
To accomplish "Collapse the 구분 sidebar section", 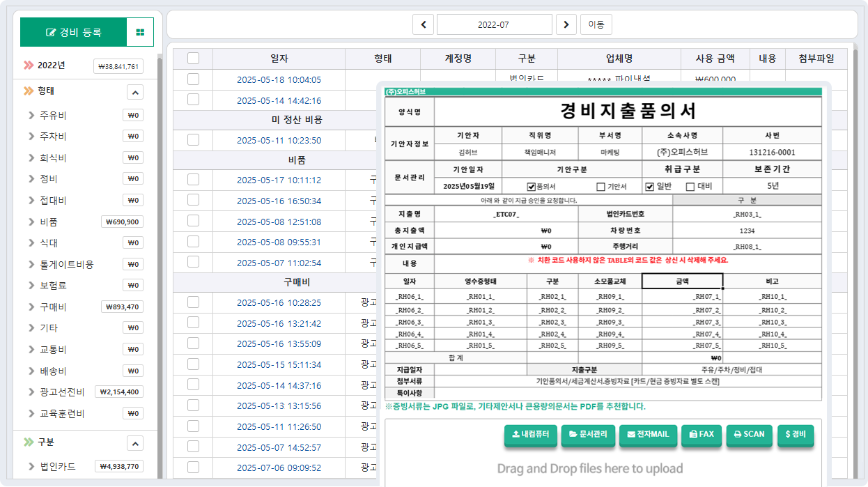I will coord(135,443).
